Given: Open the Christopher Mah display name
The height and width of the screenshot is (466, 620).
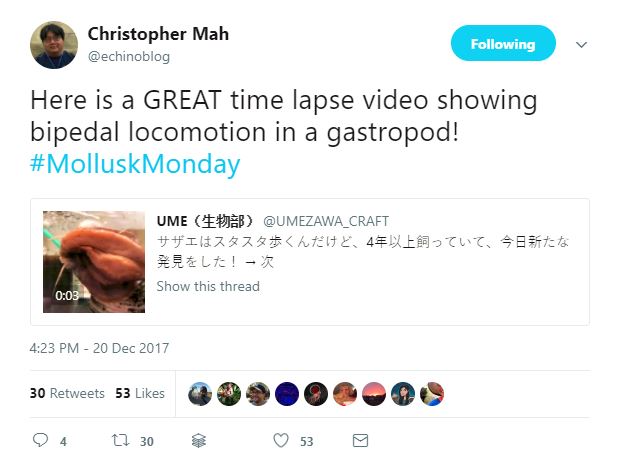Looking at the screenshot, I should tap(158, 34).
